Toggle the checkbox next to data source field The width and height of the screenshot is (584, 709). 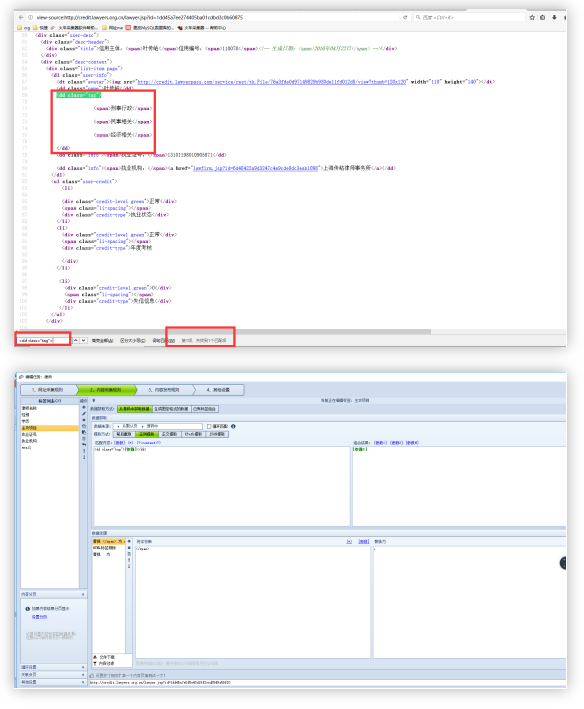[x=209, y=426]
